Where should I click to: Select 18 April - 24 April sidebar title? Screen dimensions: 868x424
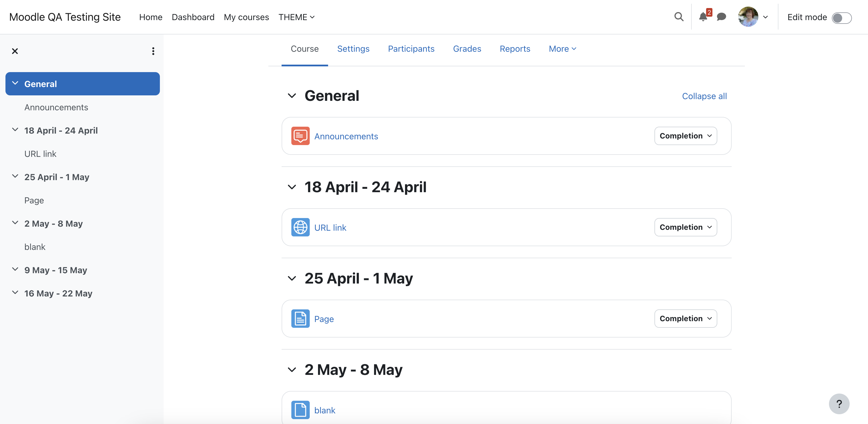pos(61,130)
